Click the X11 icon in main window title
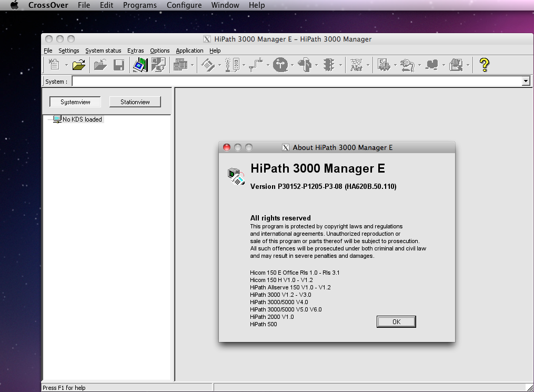The height and width of the screenshot is (392, 534). [x=207, y=39]
